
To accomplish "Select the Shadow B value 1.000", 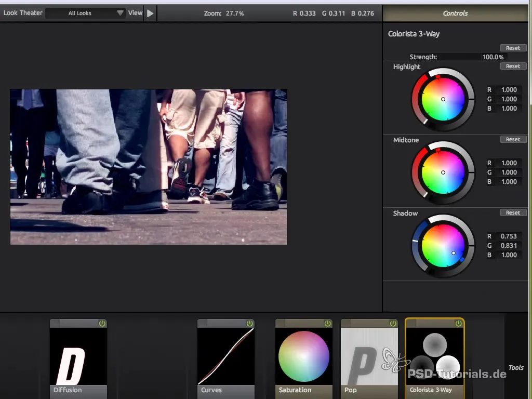I will point(509,255).
